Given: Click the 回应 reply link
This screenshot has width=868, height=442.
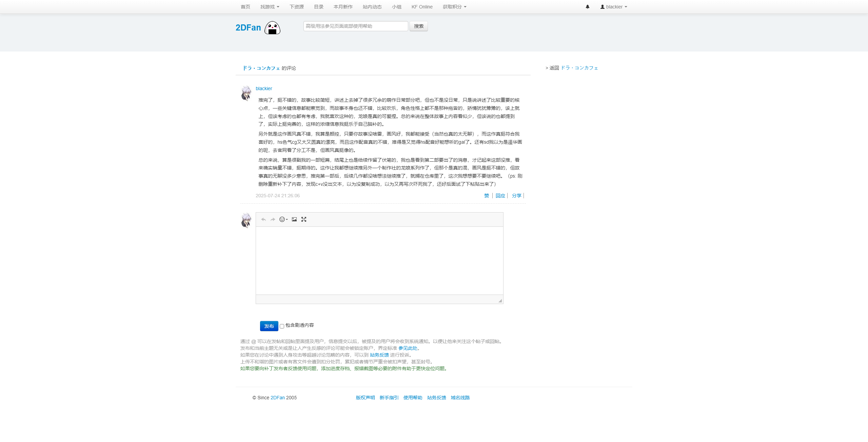Looking at the screenshot, I should [500, 196].
